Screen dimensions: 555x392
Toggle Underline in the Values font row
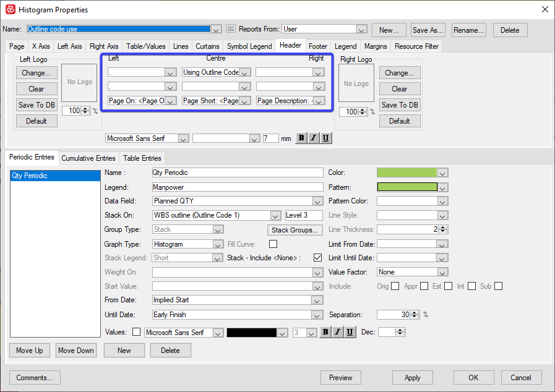pos(350,333)
